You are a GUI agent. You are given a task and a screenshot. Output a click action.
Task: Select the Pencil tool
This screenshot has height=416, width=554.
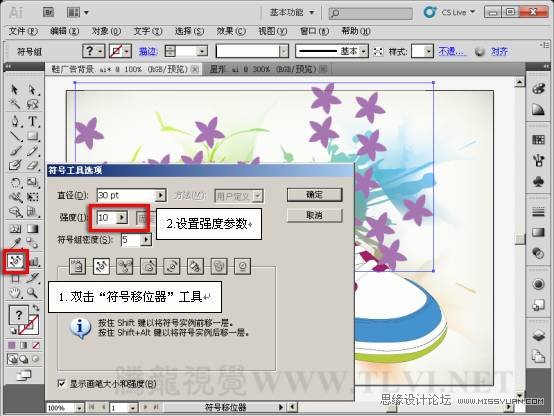[32, 151]
